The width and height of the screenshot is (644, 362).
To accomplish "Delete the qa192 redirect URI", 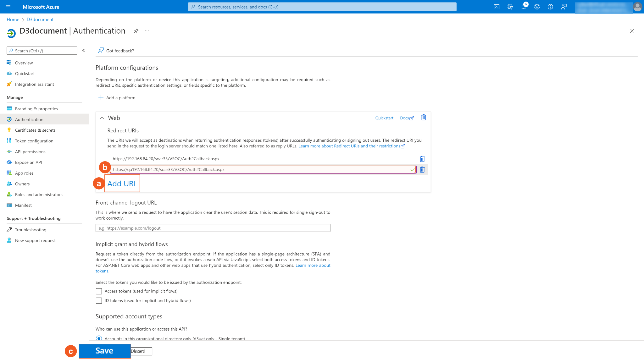I will click(422, 170).
